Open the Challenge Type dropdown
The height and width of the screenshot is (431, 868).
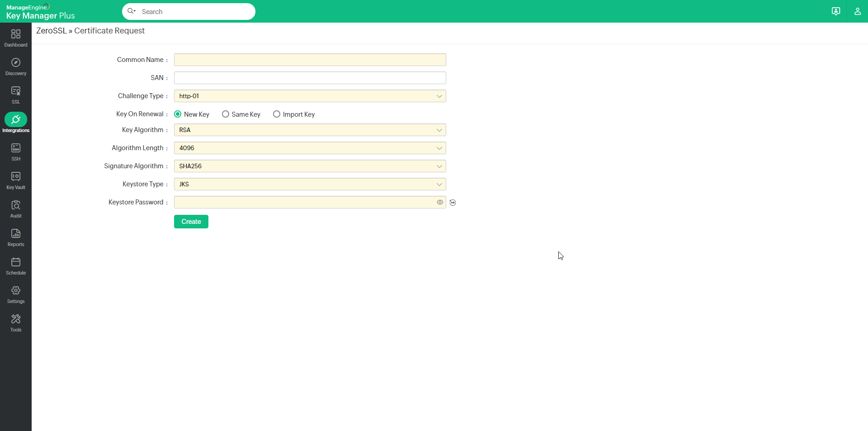(310, 96)
